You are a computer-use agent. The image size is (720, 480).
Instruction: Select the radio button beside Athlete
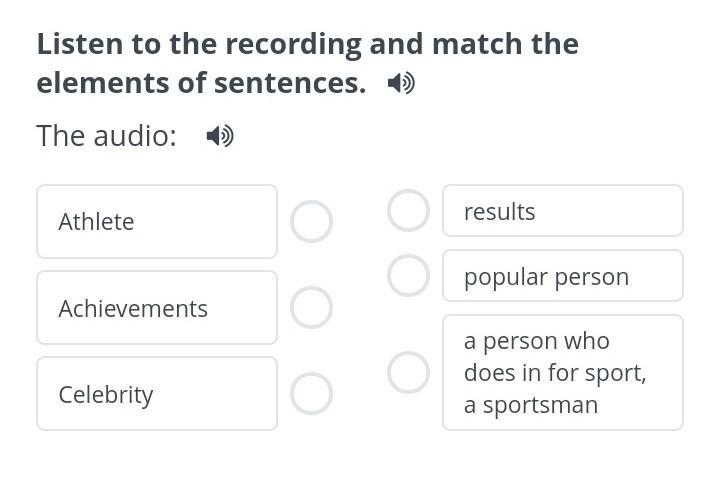click(x=311, y=222)
